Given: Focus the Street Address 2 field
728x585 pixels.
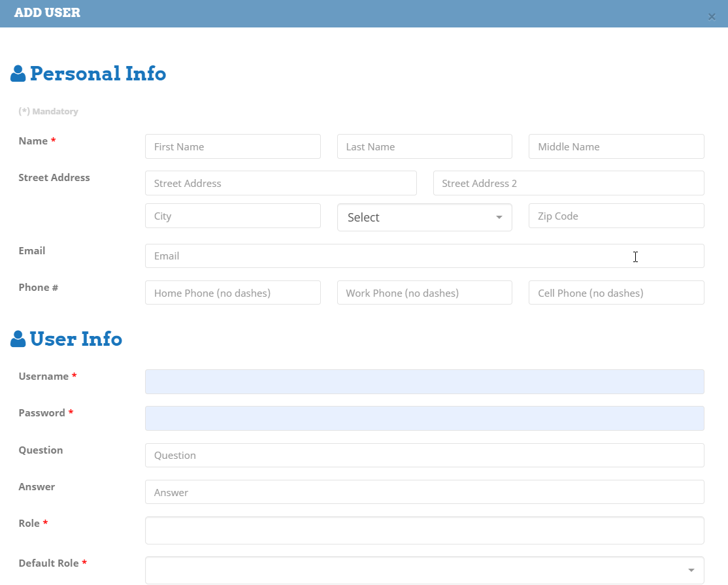Looking at the screenshot, I should [568, 183].
